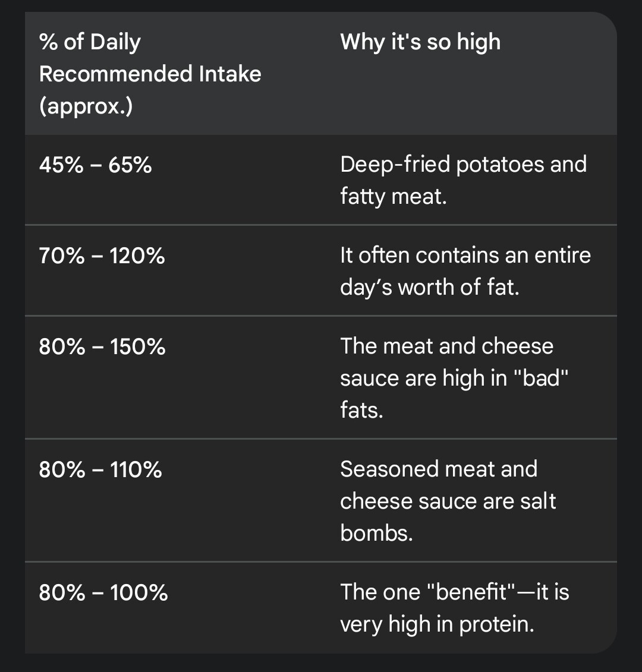Click the '80% – 110%' value

(100, 470)
